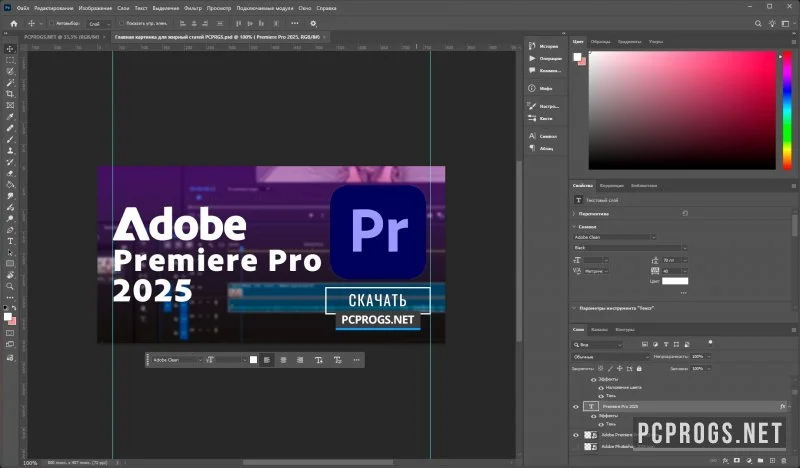Open gear settings in the options bar

(x=313, y=23)
